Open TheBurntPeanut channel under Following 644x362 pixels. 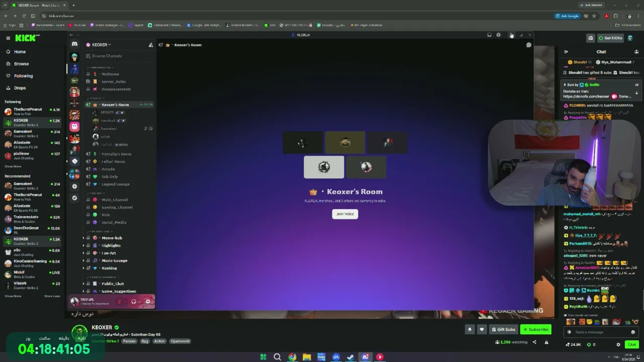[32, 112]
